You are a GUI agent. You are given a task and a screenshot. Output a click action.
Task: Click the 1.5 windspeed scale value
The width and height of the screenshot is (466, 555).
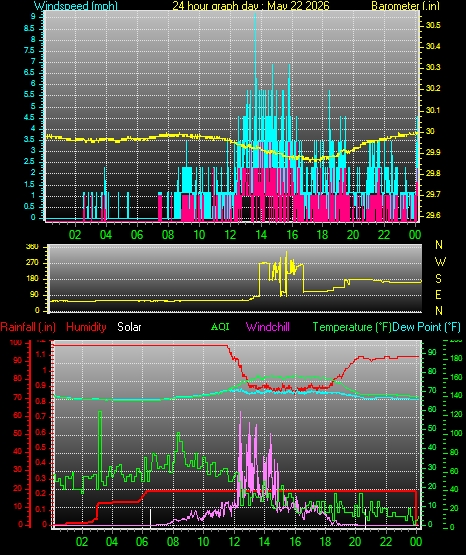click(29, 184)
